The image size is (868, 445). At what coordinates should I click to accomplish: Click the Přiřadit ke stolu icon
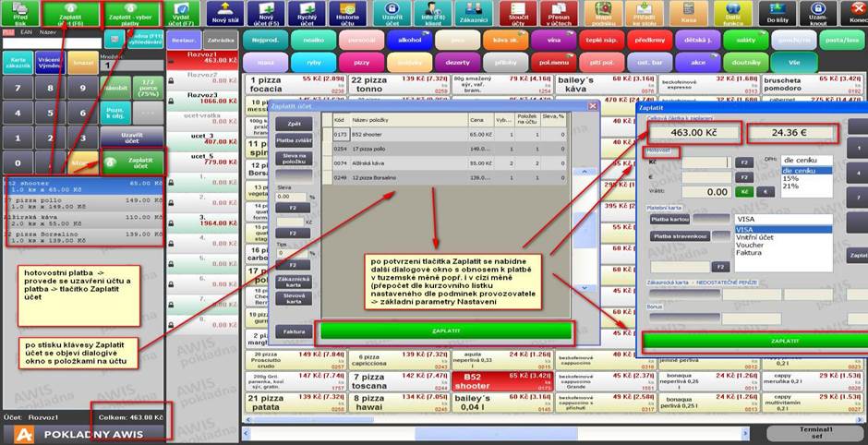645,14
